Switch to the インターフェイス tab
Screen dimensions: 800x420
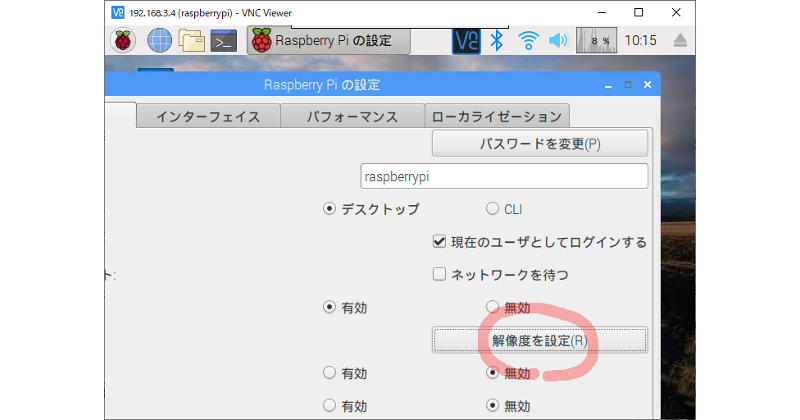pos(208,116)
